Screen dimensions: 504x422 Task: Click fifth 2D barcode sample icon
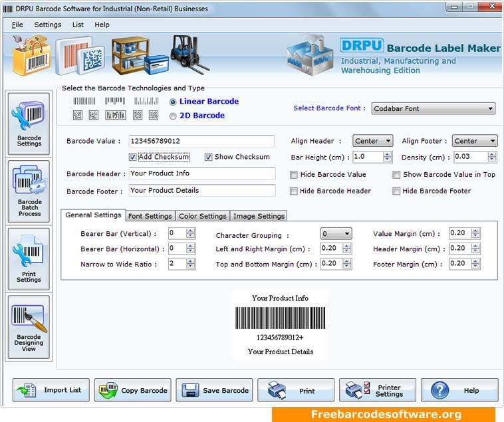(x=154, y=115)
